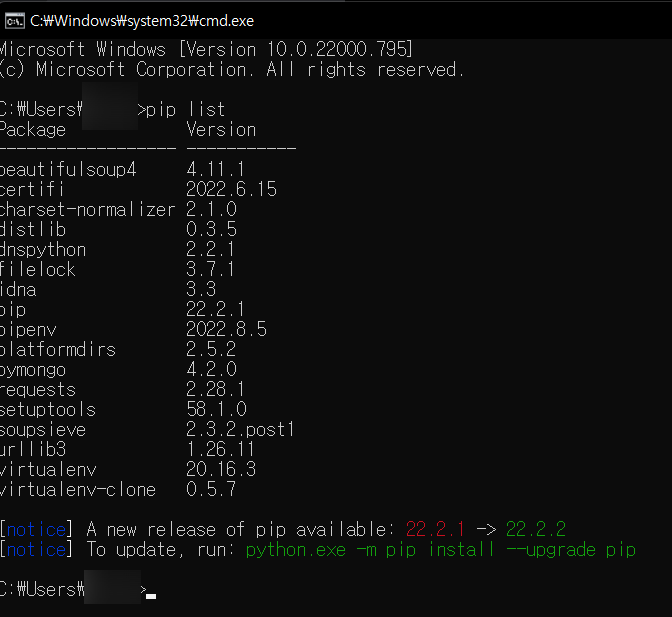Click distlib version 0.3.5
Viewport: 672px width, 617px height.
pyautogui.click(x=211, y=229)
